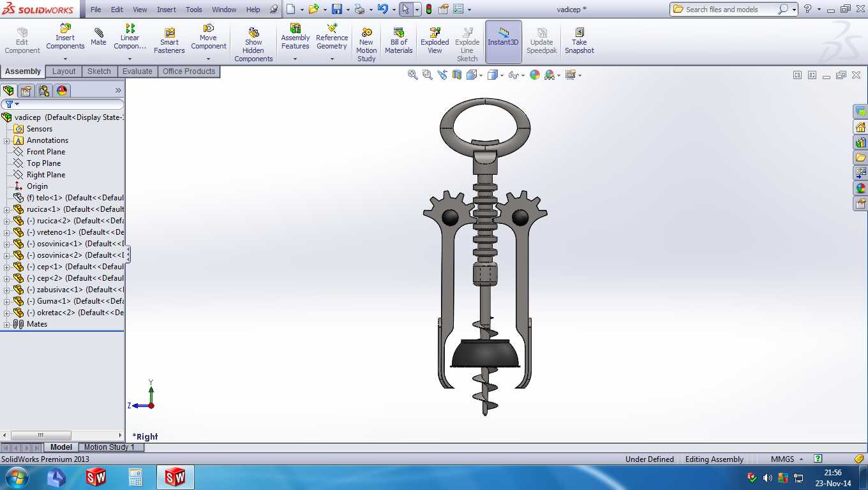Activate Move Component tool
Screen dimensions: 868x490
coord(208,37)
